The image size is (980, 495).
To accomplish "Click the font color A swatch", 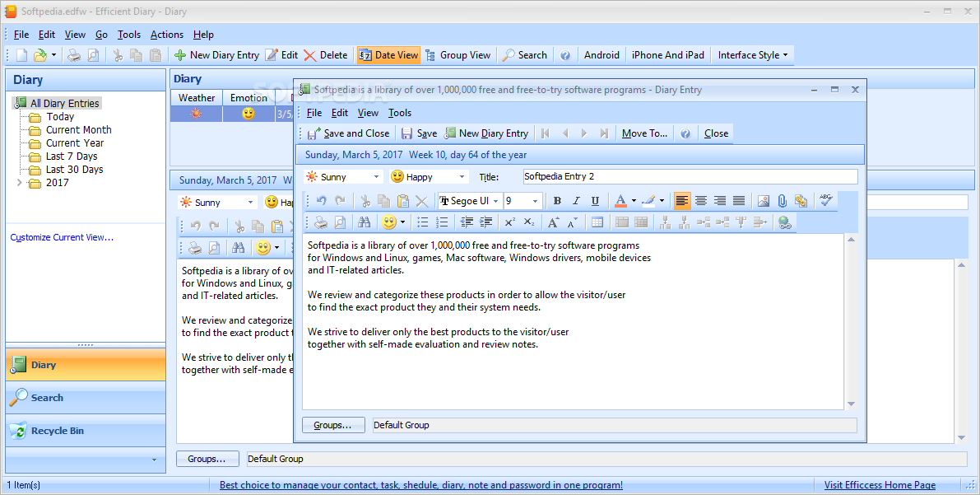I will point(620,201).
